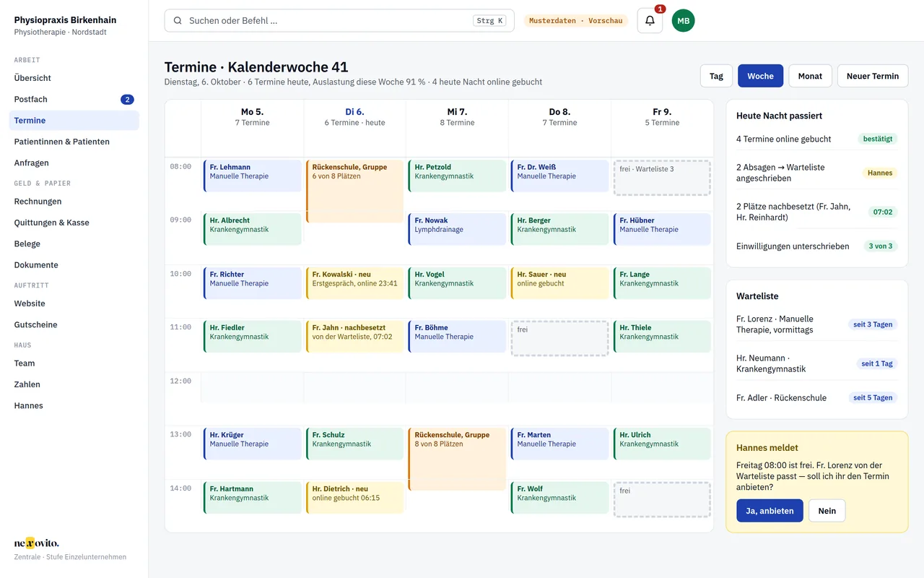Switch calendar to Monat view
This screenshot has width=924, height=578.
tap(810, 76)
